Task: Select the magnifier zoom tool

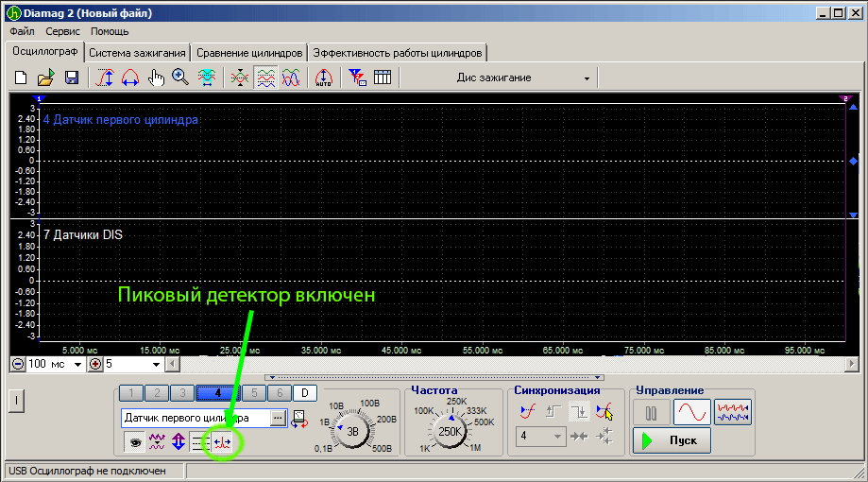Action: pos(180,77)
